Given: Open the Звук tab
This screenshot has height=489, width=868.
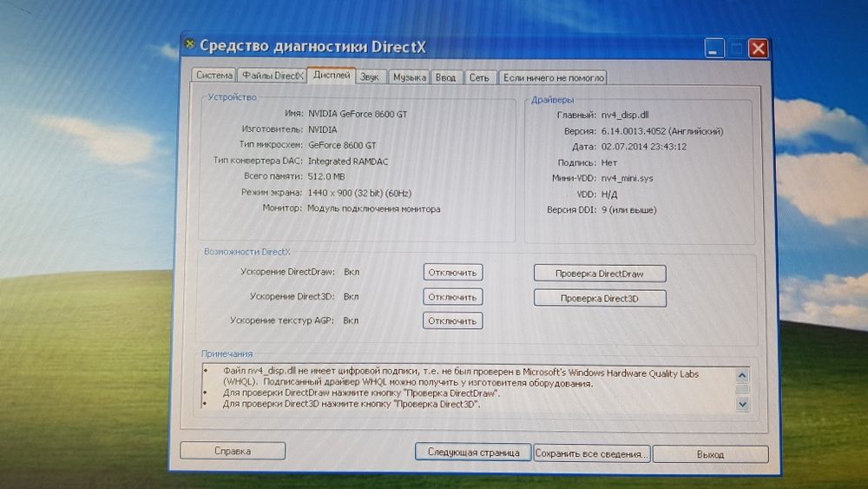Looking at the screenshot, I should click(370, 77).
